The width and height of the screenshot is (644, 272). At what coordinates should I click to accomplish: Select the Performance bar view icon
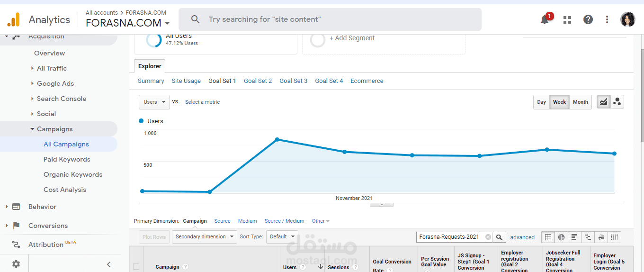574,237
